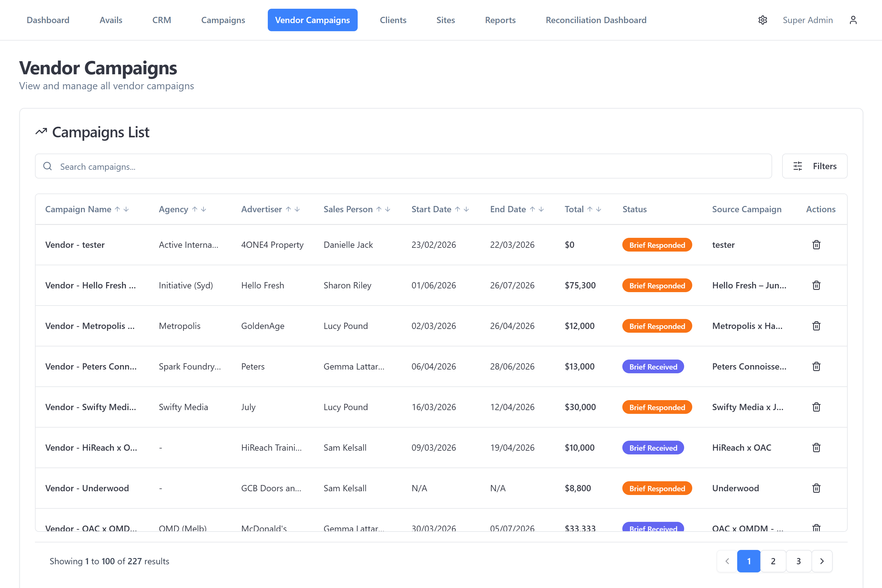This screenshot has height=588, width=882.
Task: Open the Filters panel
Action: tap(815, 166)
